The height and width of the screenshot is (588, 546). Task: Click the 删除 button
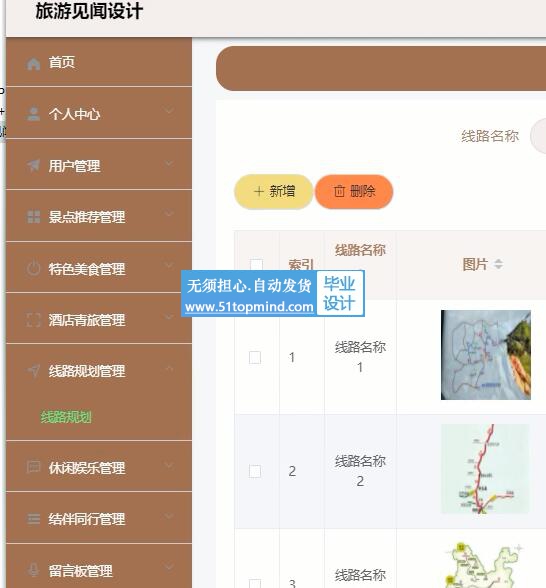(354, 192)
